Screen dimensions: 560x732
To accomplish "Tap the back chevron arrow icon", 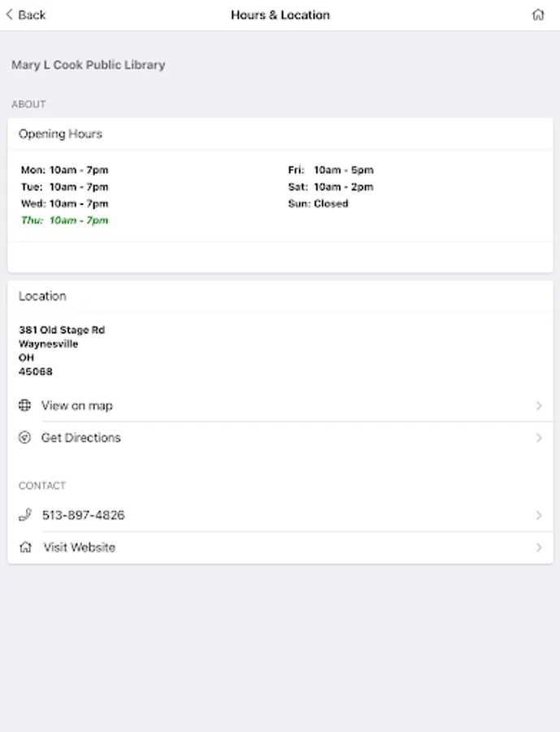I will (9, 15).
